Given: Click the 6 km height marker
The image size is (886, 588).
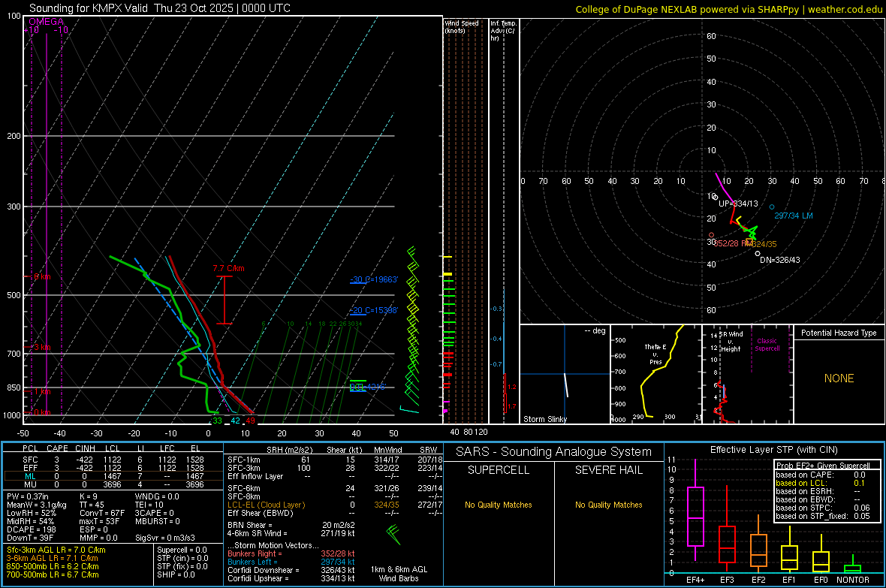Looking at the screenshot, I should pos(42,276).
